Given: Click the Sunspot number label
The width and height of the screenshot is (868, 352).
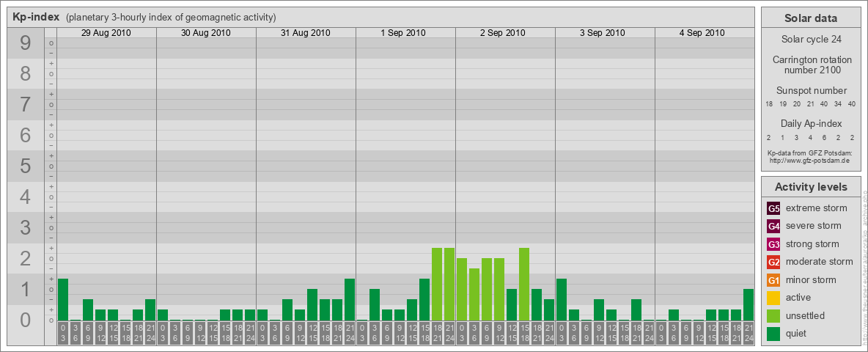Looking at the screenshot, I should 811,91.
